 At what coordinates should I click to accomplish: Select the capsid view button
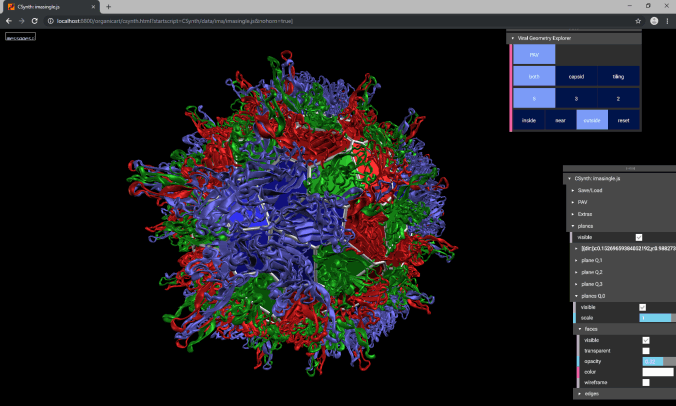tap(576, 75)
